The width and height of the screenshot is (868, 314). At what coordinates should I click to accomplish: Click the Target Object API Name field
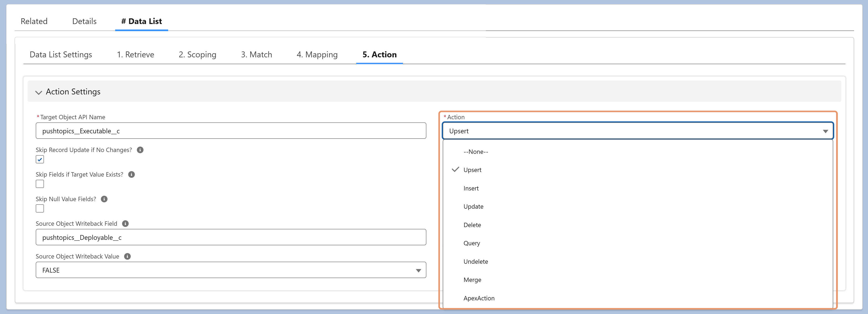[x=231, y=131]
